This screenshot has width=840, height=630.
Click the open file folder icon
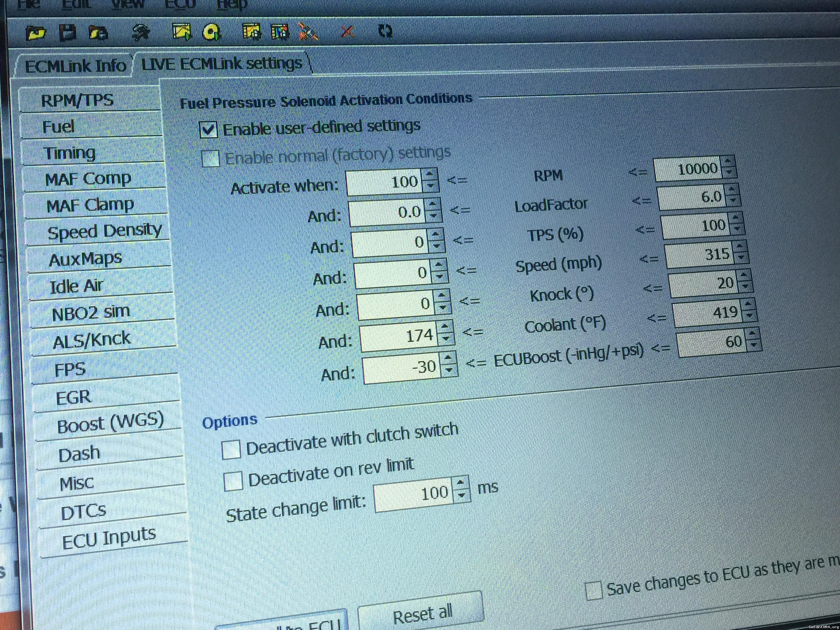36,33
